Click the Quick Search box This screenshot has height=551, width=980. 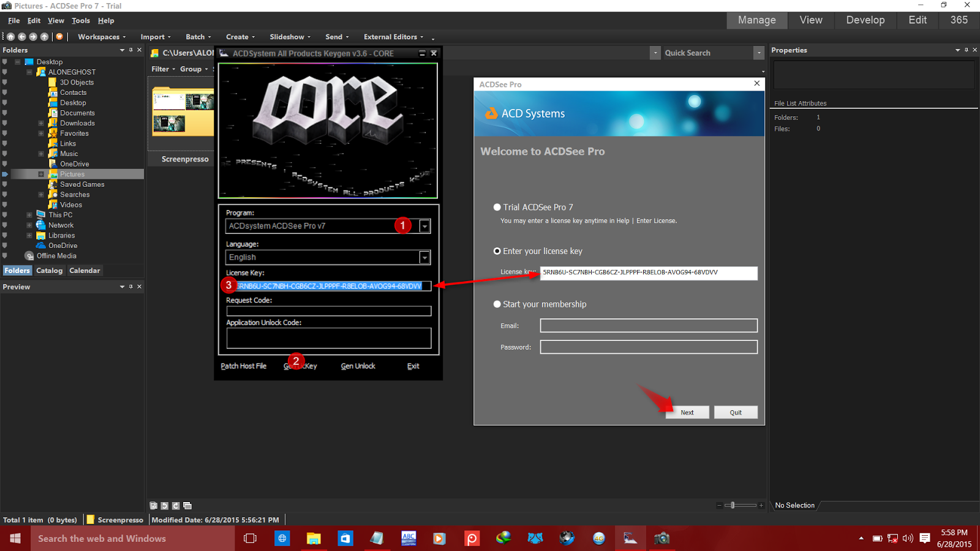(707, 53)
